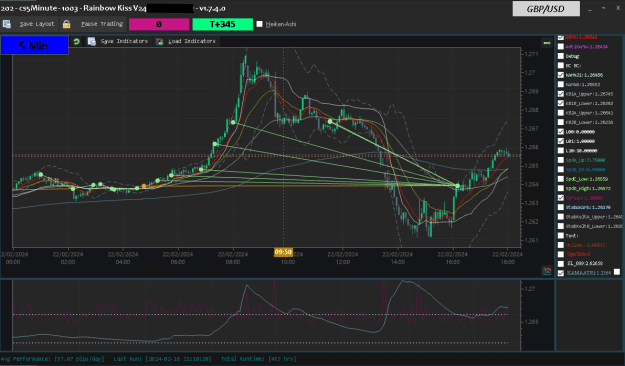This screenshot has height=366, width=625.
Task: Enable the StabKelRB_Lower checkbox
Action: click(x=561, y=226)
